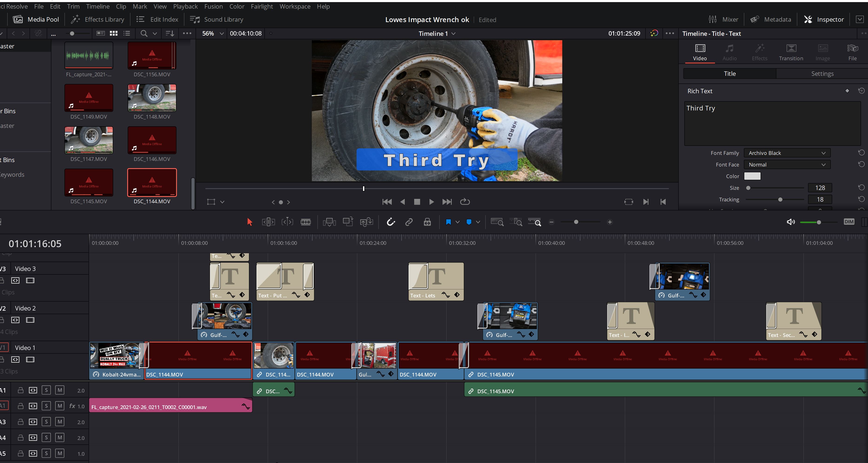Open the Metadata panel
868x463 pixels.
click(x=771, y=20)
